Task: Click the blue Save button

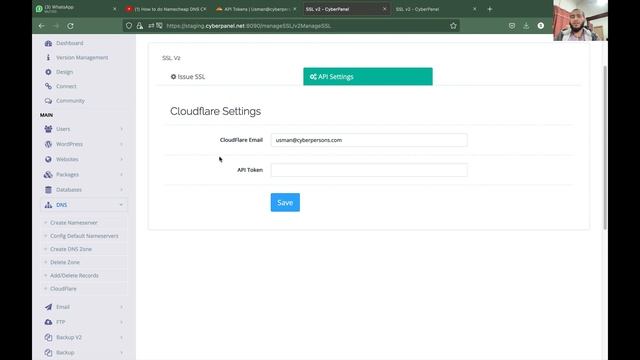Action: coord(285,202)
